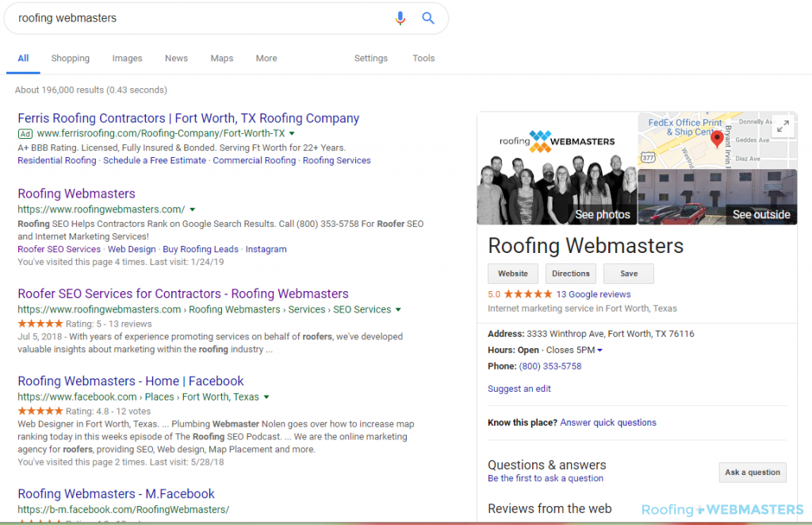Screen dimensions: 812x525
Task: Call the phone number (800) 353-5758 link
Action: tap(550, 366)
